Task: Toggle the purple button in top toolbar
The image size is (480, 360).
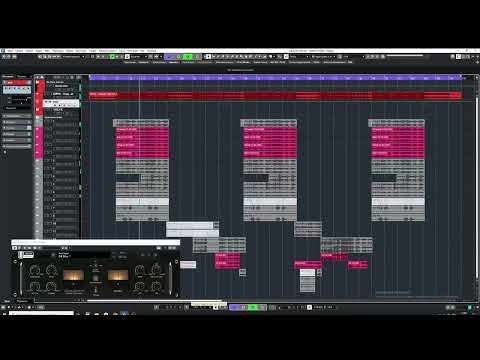Action: 169,57
